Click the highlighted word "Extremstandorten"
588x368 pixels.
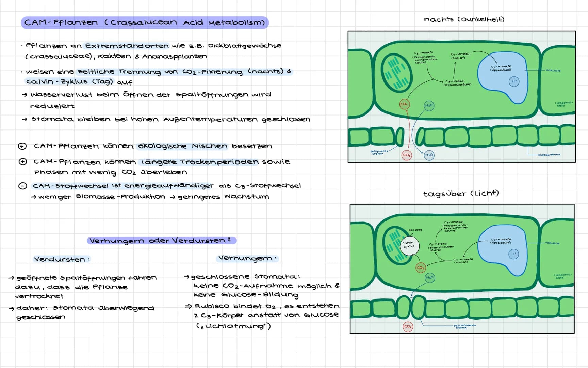click(x=127, y=46)
